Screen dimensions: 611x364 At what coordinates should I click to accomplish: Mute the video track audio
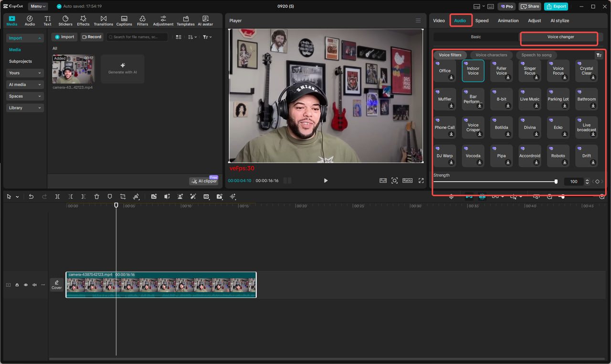(34, 284)
